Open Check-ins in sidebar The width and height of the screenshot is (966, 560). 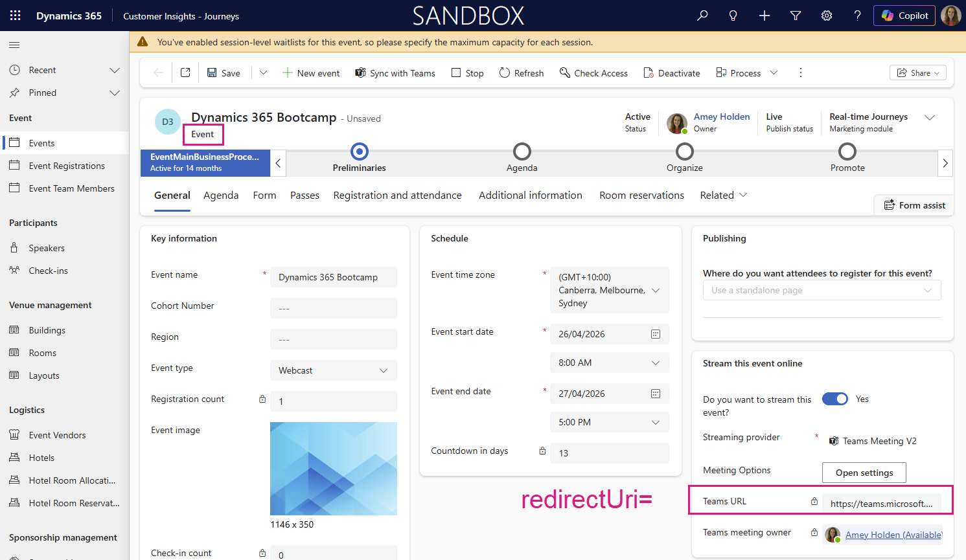point(65,271)
